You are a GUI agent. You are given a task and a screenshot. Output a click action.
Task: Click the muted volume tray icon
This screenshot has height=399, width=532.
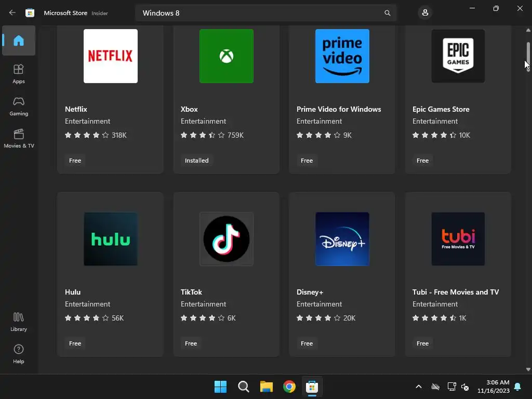click(465, 387)
